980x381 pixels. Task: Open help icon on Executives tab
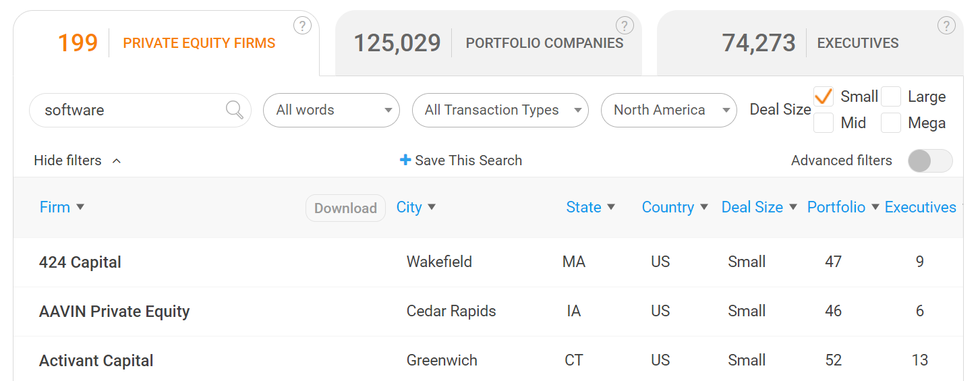pyautogui.click(x=946, y=26)
